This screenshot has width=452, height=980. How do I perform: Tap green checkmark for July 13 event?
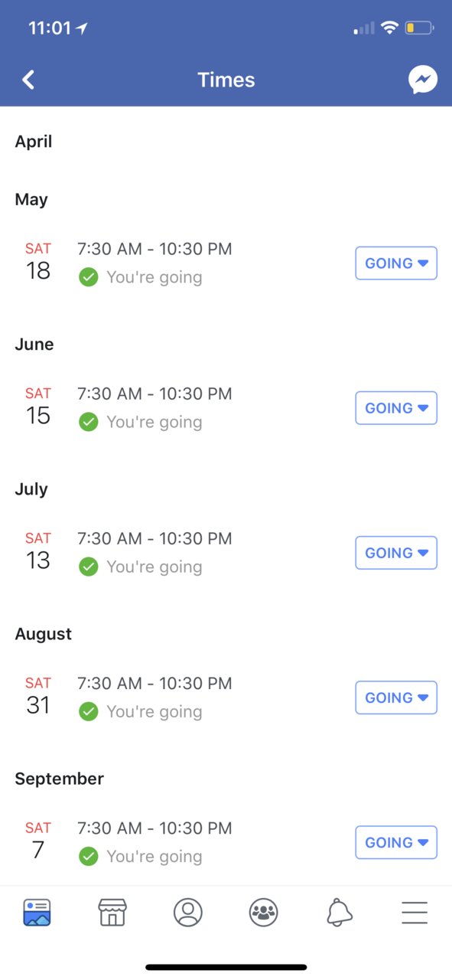pos(89,567)
